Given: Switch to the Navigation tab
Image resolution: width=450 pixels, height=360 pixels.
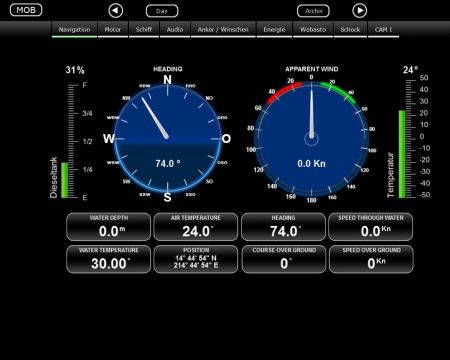Looking at the screenshot, I should 74,30.
